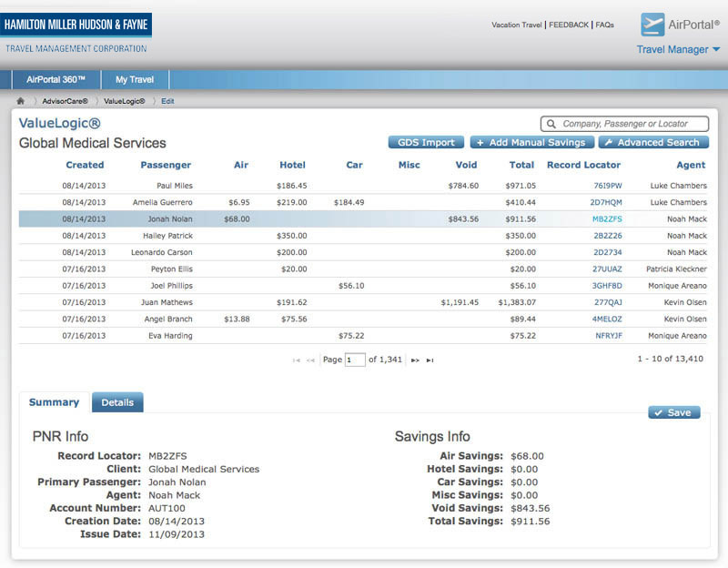This screenshot has height=568, width=728.
Task: Sort by Misc column header
Action: tap(409, 165)
